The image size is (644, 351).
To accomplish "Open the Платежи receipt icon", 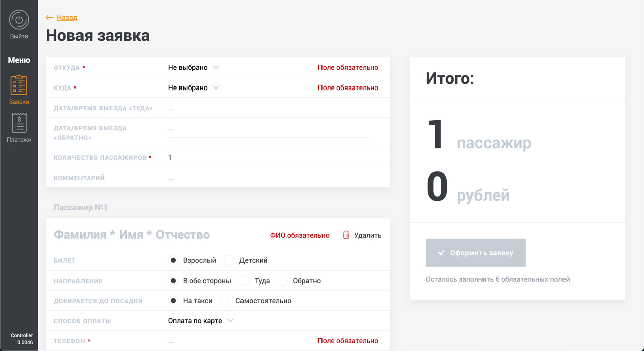I will pyautogui.click(x=19, y=123).
